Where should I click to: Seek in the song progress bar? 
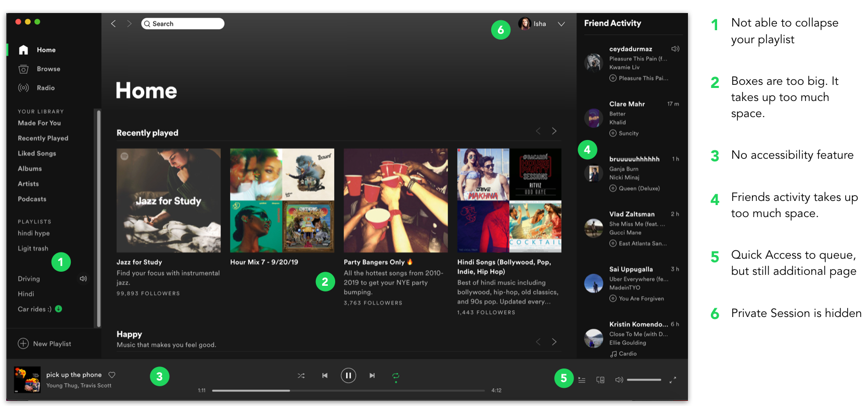click(x=348, y=390)
